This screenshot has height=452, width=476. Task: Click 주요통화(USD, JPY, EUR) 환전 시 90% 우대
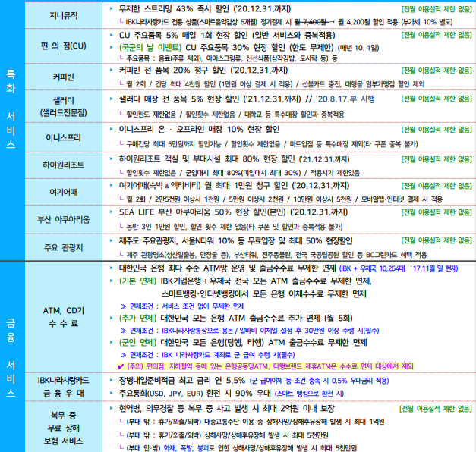(x=194, y=394)
